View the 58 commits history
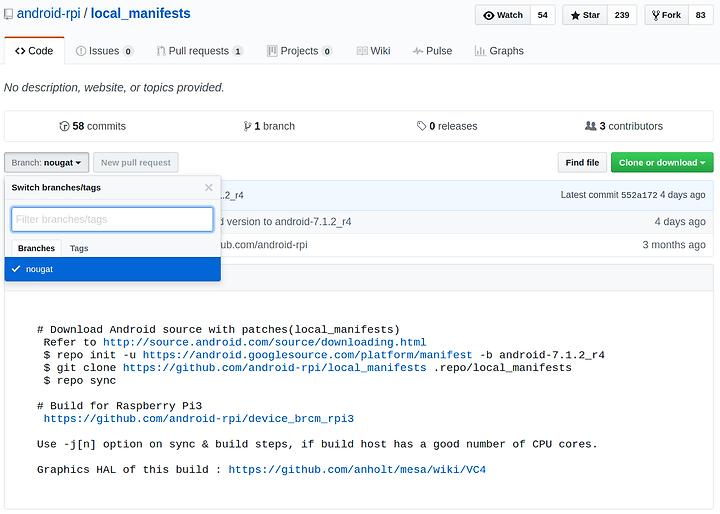Viewport: 720px width, 514px height. coord(92,126)
